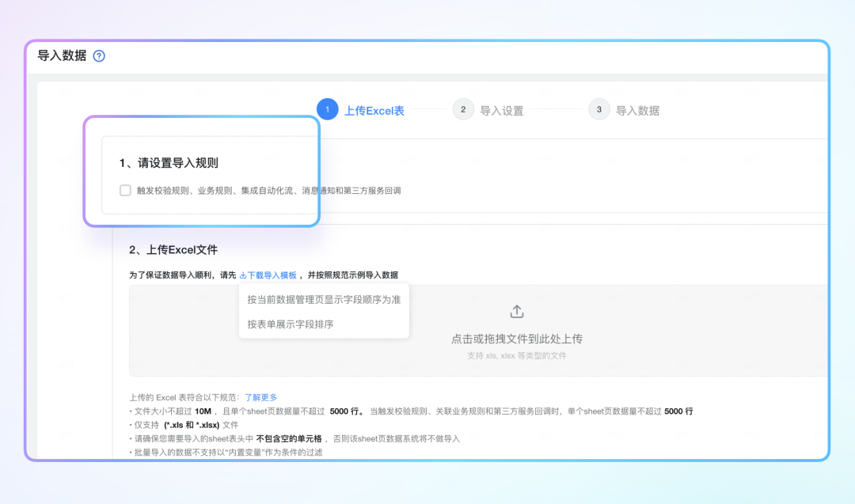Click the step 3 circle icon
The image size is (855, 504).
coord(599,109)
